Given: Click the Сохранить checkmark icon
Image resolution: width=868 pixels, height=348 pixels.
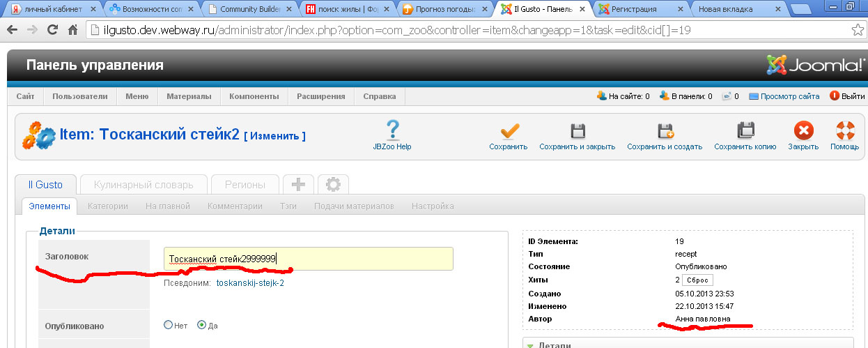Looking at the screenshot, I should [x=508, y=131].
